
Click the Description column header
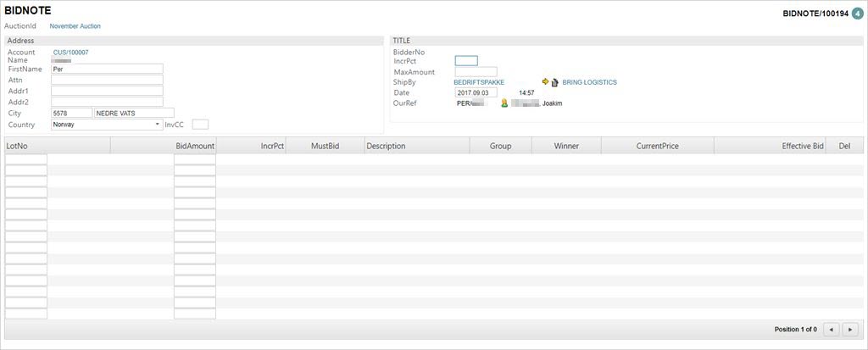(x=386, y=146)
